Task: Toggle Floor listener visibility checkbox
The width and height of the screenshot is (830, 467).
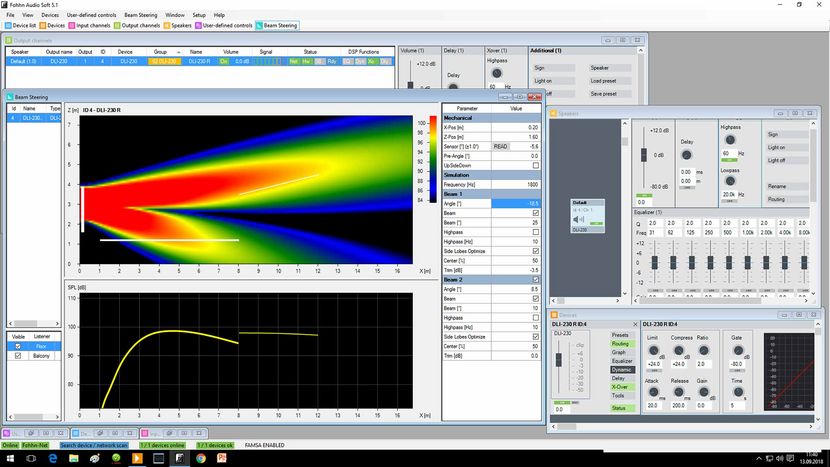Action: pyautogui.click(x=18, y=346)
